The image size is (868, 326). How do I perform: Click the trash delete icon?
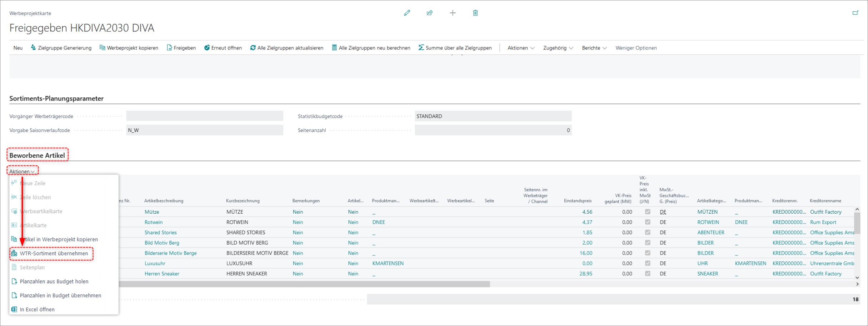475,13
